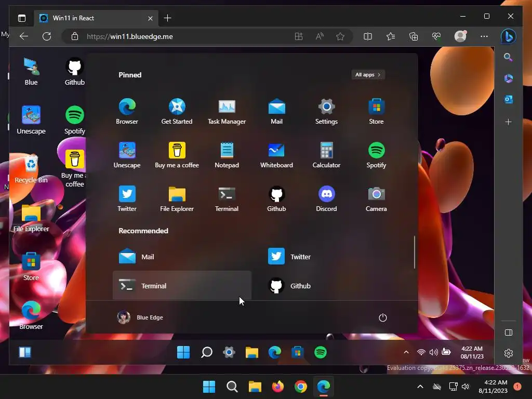Screen dimensions: 532x399
Task: Launch the Get Started pinned app
Action: tap(177, 111)
